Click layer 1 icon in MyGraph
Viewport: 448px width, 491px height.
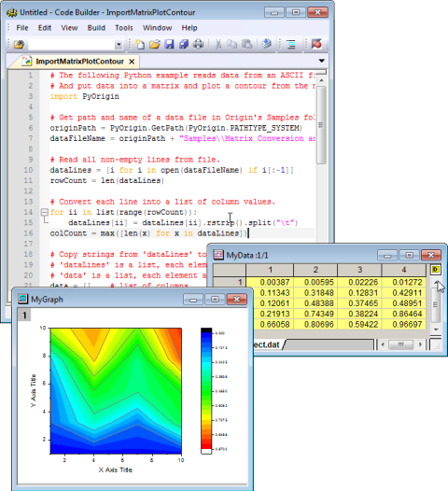tap(24, 315)
